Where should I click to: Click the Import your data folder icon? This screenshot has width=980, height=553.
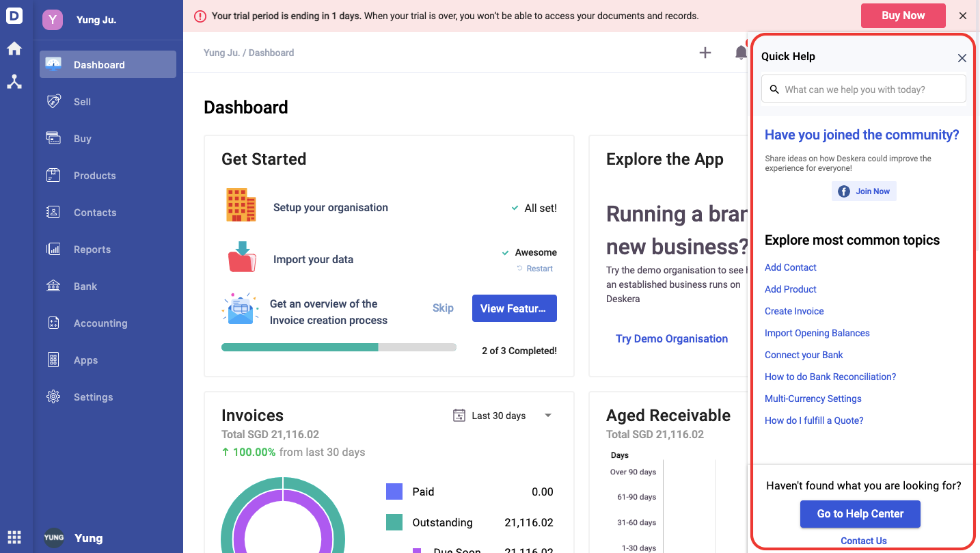(x=242, y=257)
